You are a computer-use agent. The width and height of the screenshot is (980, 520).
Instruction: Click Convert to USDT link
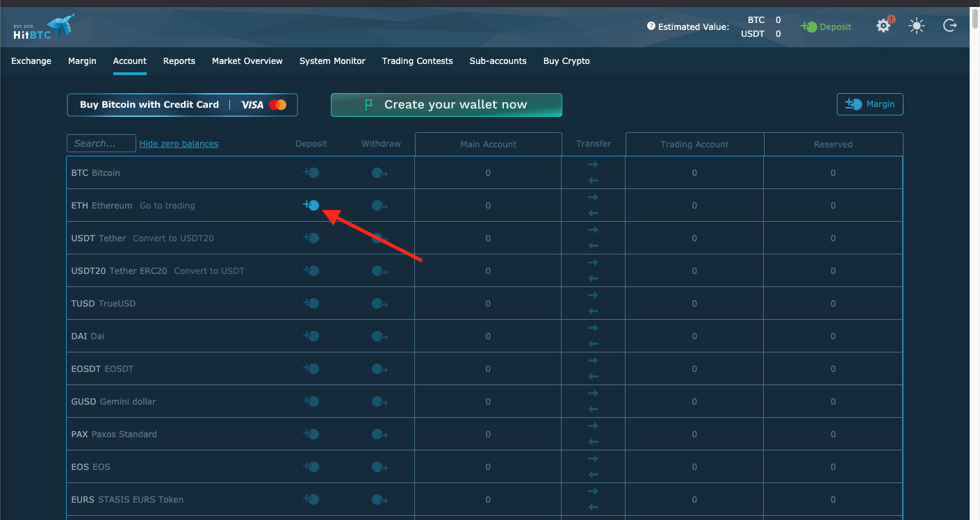coord(209,271)
